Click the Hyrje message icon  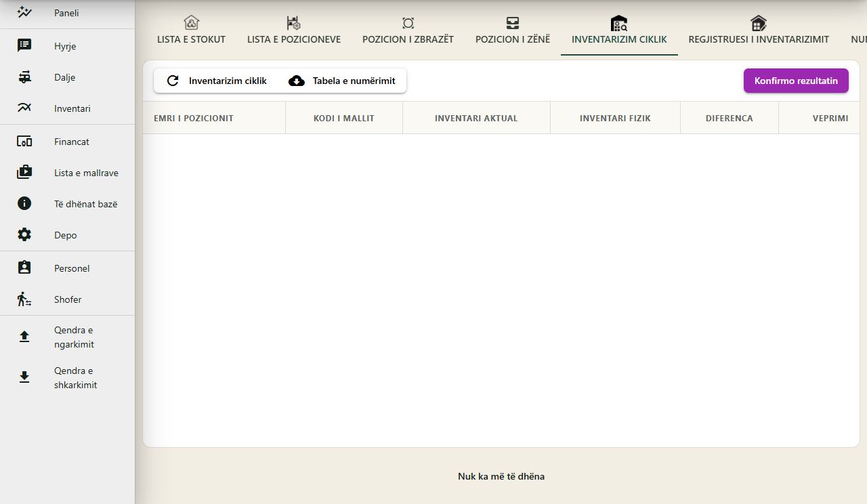(x=24, y=45)
